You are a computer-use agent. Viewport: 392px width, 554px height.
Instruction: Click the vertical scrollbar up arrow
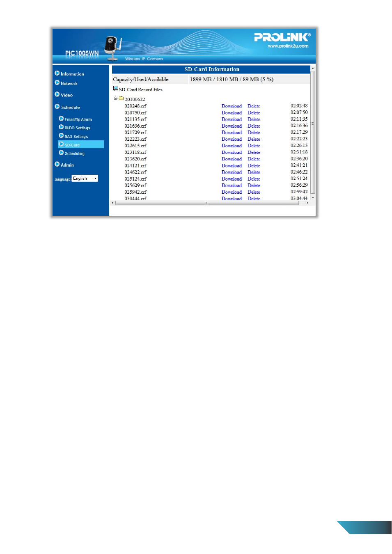pos(313,68)
